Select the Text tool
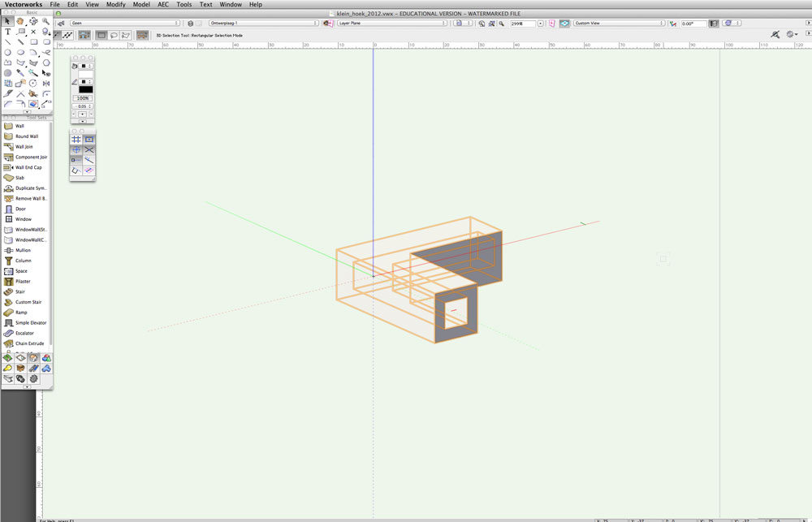This screenshot has height=522, width=812. (x=7, y=32)
